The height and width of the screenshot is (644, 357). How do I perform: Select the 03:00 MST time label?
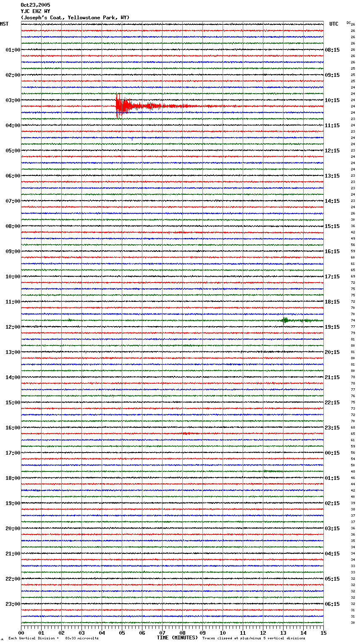pyautogui.click(x=13, y=100)
